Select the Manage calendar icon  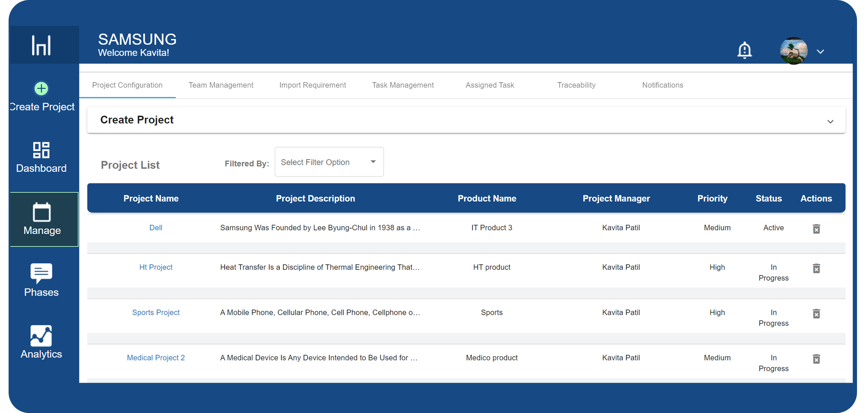click(x=42, y=212)
